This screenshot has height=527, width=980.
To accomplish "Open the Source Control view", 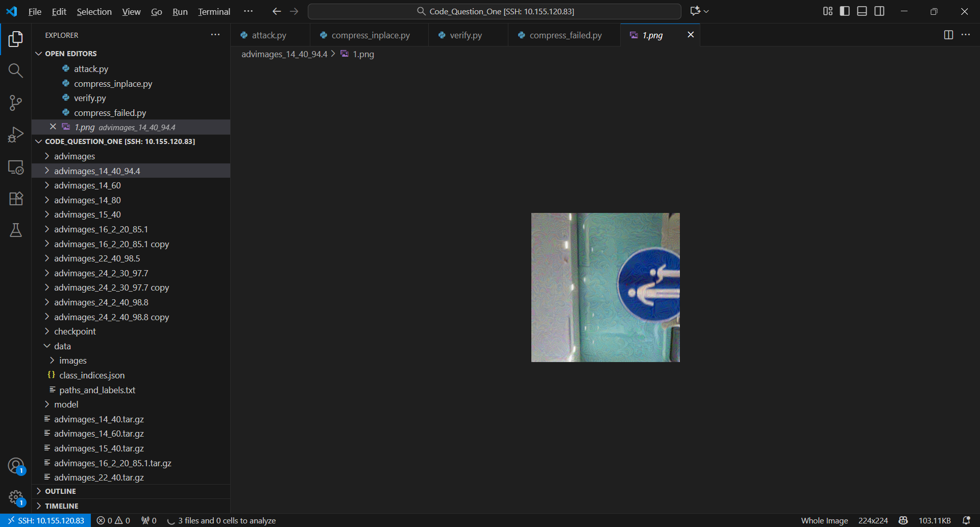I will click(x=16, y=103).
